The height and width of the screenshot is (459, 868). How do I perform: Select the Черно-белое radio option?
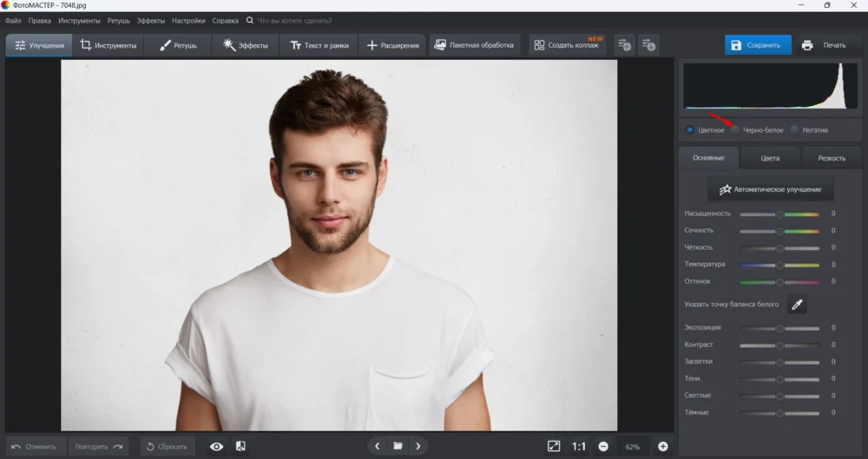(x=736, y=130)
